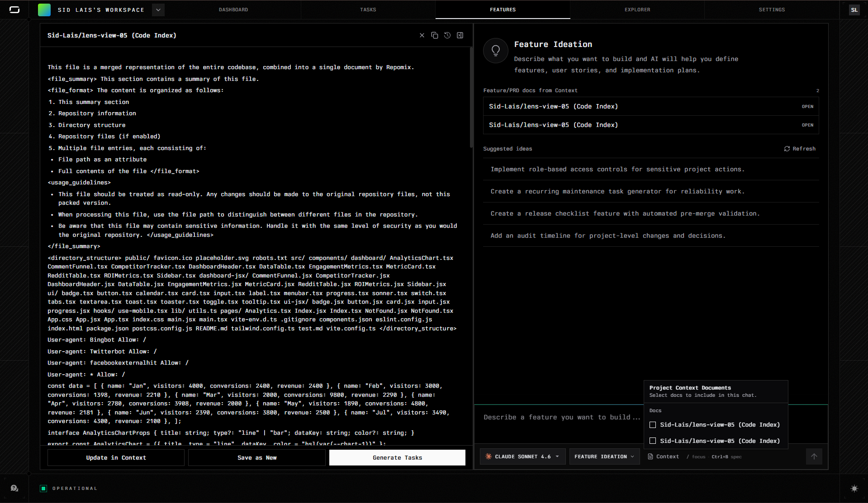This screenshot has height=503, width=868.
Task: Click the SL user avatar
Action: click(854, 9)
